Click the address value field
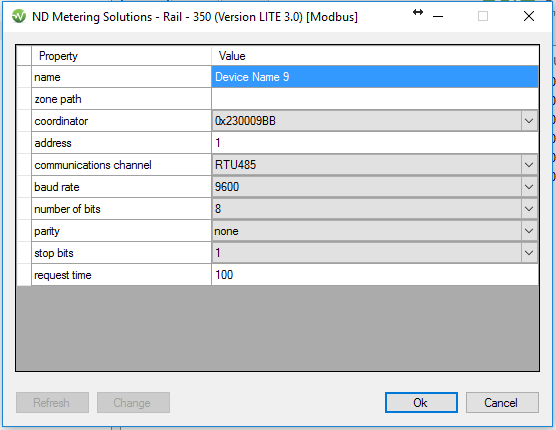556x430 pixels. tap(375, 143)
